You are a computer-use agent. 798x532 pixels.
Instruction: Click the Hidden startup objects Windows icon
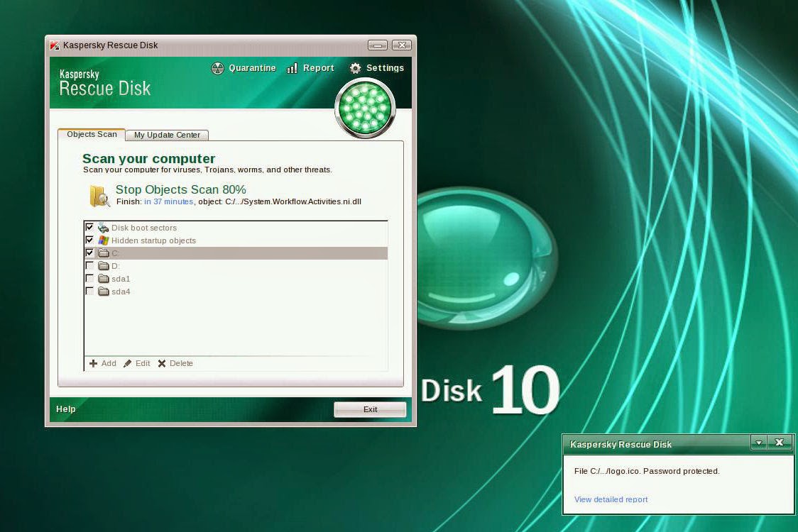104,240
